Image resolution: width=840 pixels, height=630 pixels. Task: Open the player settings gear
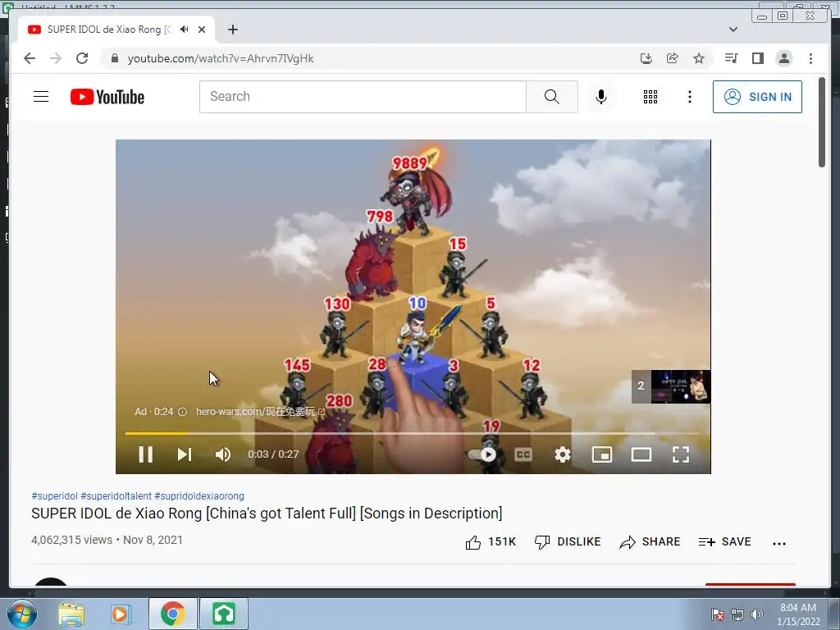click(x=563, y=454)
